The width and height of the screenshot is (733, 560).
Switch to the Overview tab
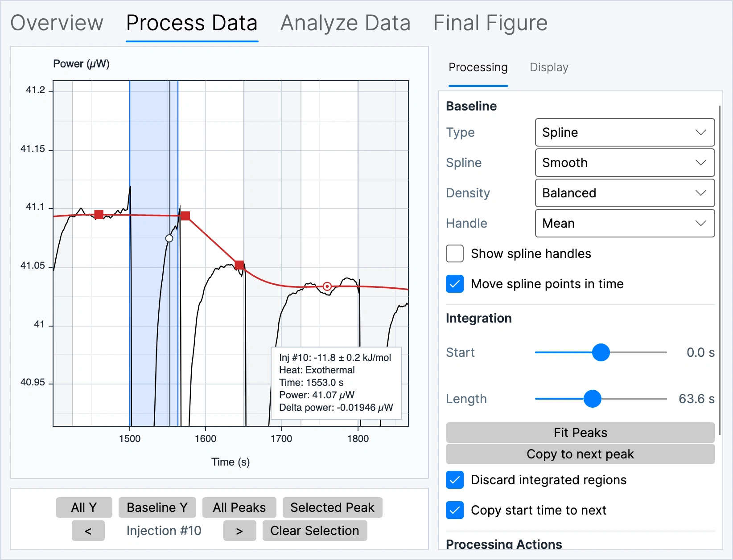(57, 23)
